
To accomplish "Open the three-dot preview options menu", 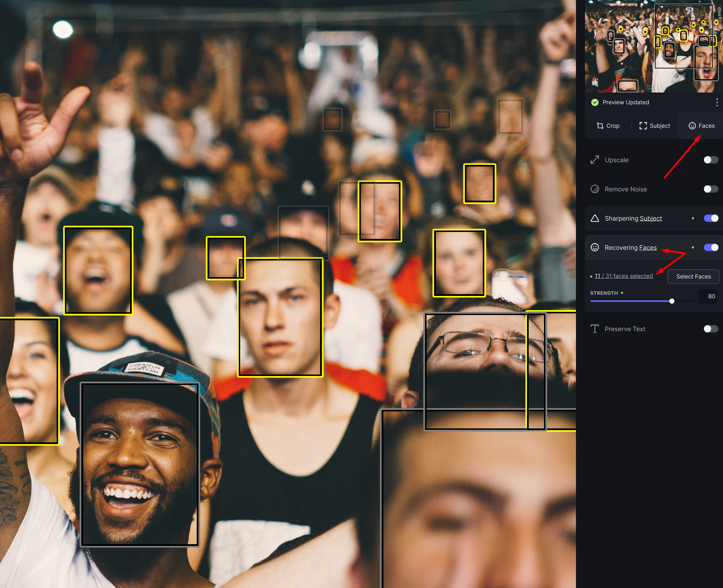I will pos(717,102).
